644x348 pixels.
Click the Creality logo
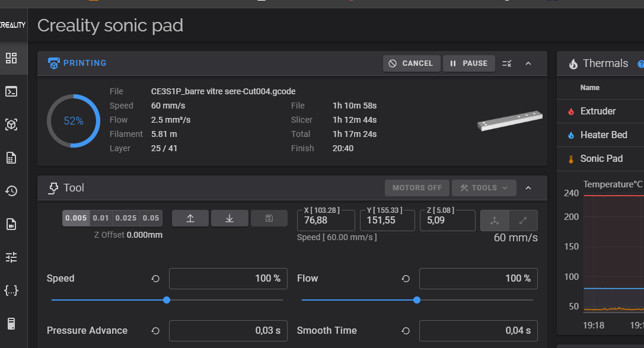(12, 25)
